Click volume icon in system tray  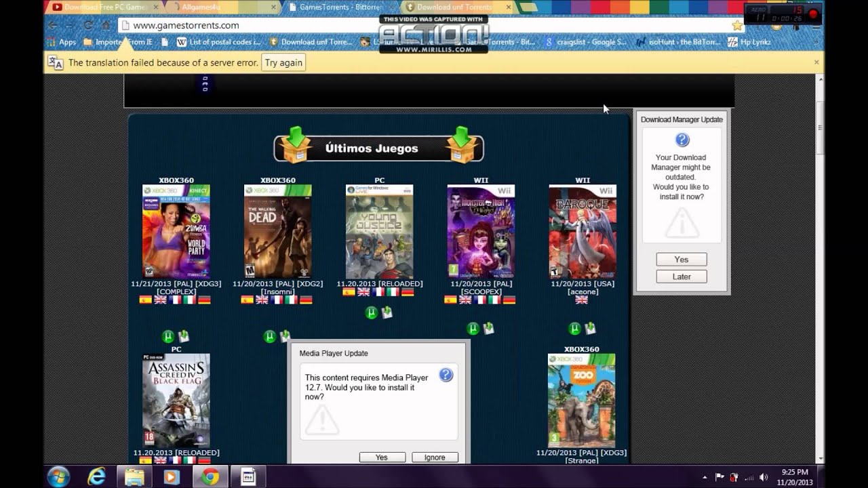764,477
